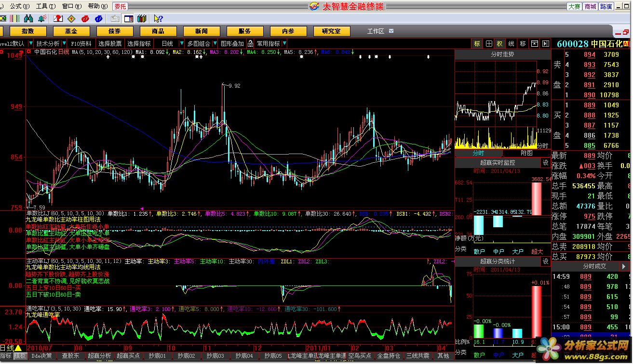Switch to the 三线共震 bottom tab
Image resolution: width=633 pixels, height=364 pixels.
point(418,356)
